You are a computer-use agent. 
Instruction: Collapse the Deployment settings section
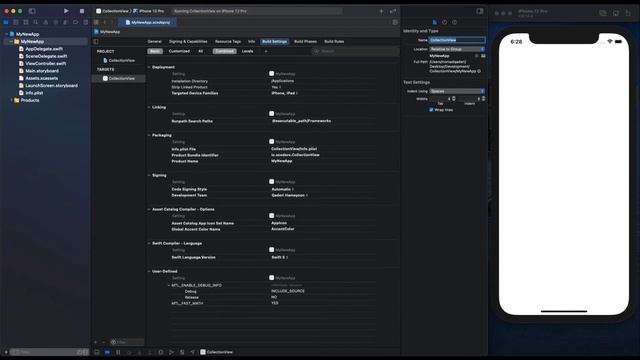pyautogui.click(x=149, y=67)
